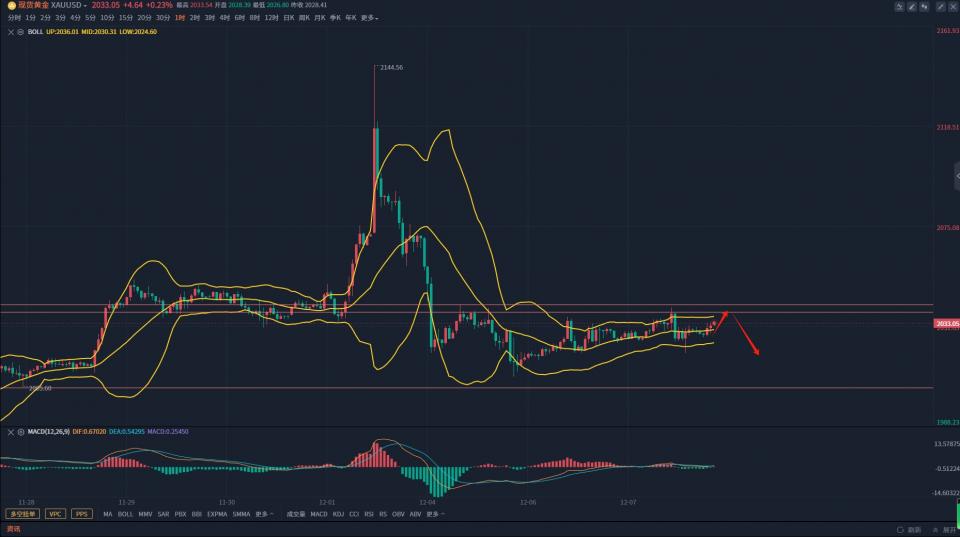Enable the MA main-chart indicator
Viewport: 960px width, 537px height.
click(x=108, y=514)
